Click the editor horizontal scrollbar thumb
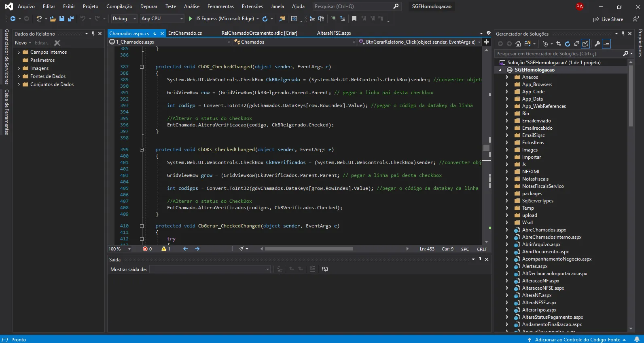 pyautogui.click(x=309, y=249)
